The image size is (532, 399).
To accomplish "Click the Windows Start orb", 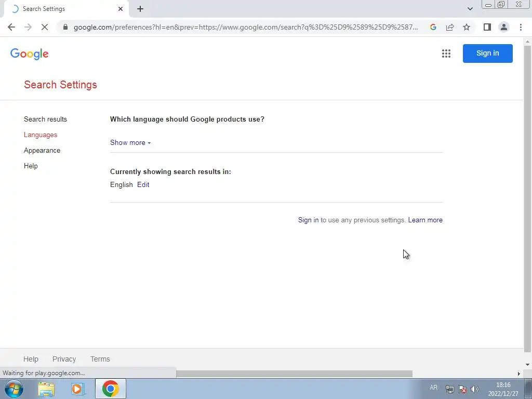I will pos(14,389).
